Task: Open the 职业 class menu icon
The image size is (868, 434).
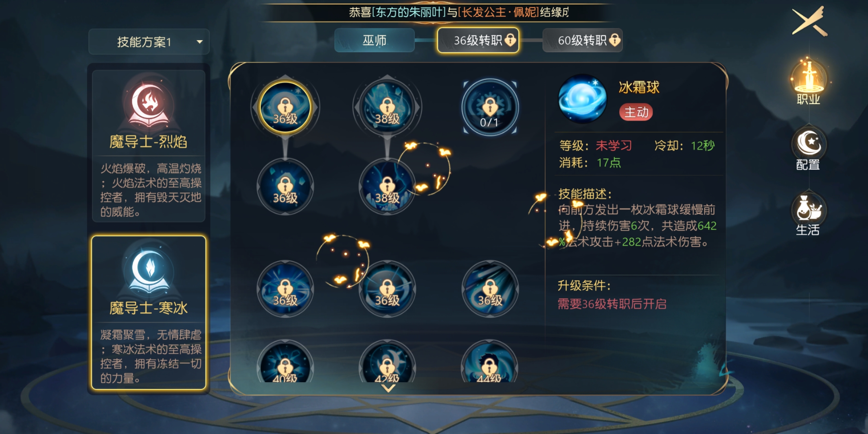Action: pos(809,82)
